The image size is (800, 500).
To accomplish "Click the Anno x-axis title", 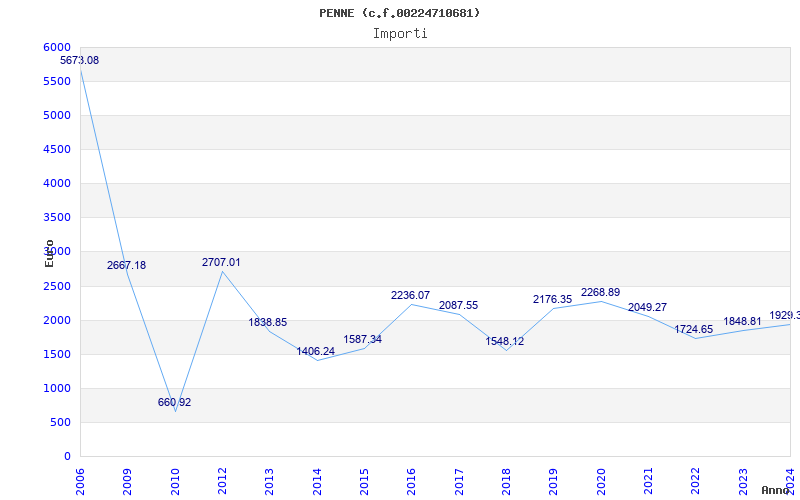I will (x=776, y=490).
